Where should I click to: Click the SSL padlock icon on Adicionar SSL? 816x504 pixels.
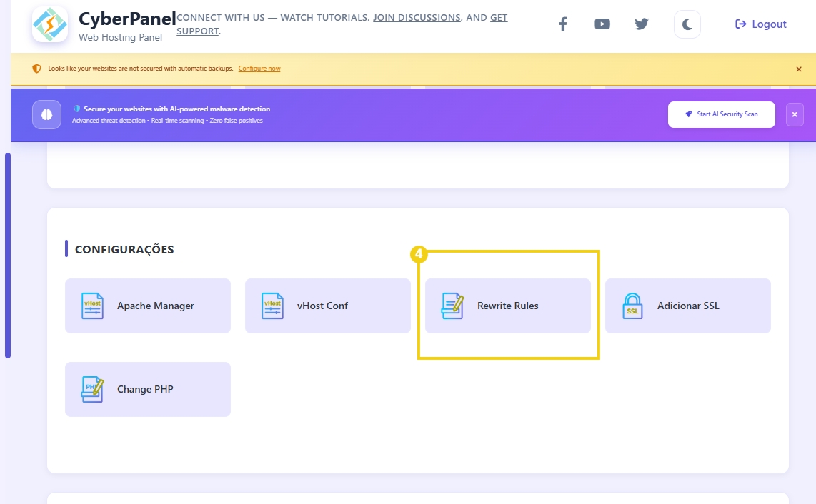(632, 306)
